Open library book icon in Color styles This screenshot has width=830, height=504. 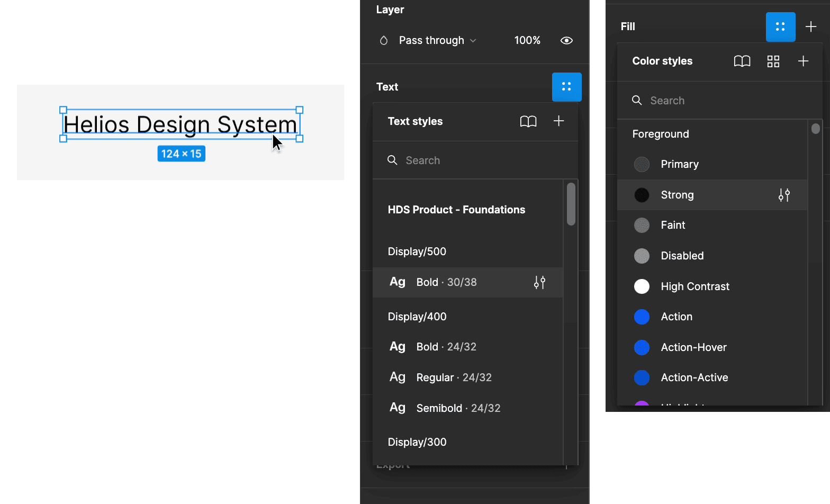[742, 61]
